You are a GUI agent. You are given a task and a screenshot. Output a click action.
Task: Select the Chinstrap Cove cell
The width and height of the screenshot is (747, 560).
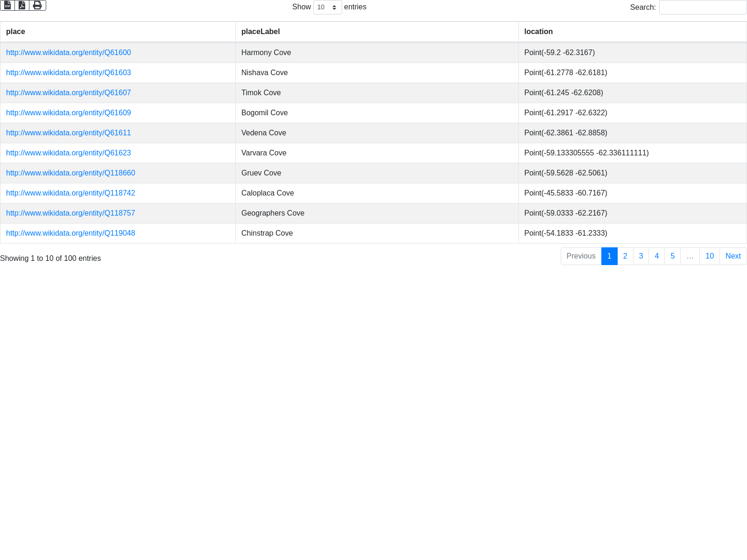[x=377, y=233]
